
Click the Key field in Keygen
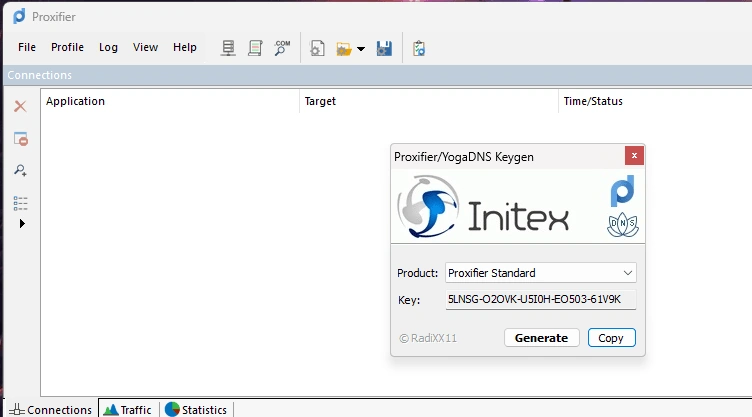[x=540, y=299]
